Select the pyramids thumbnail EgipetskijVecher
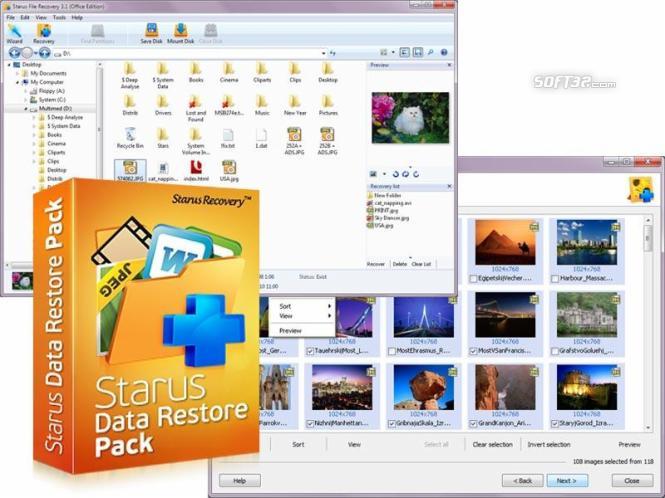Image resolution: width=665 pixels, height=498 pixels. (505, 242)
